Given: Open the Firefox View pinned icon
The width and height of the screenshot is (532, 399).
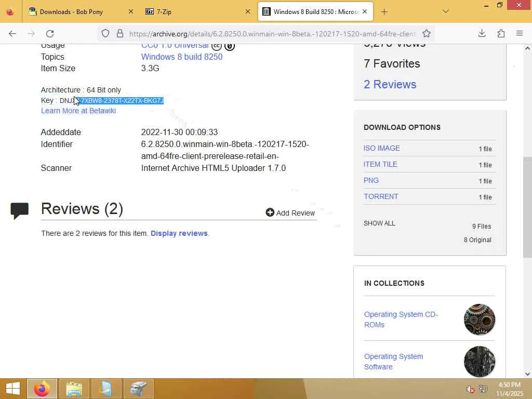Looking at the screenshot, I should click(10, 12).
